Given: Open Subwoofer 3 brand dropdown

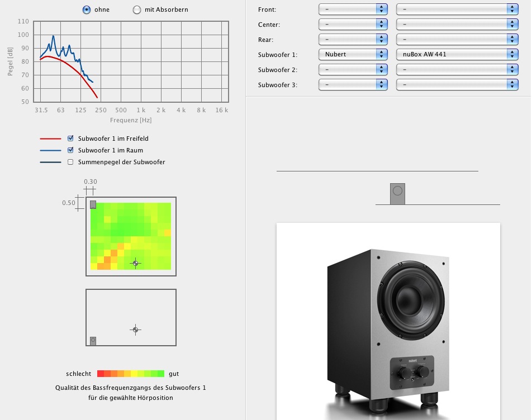Looking at the screenshot, I should (353, 85).
